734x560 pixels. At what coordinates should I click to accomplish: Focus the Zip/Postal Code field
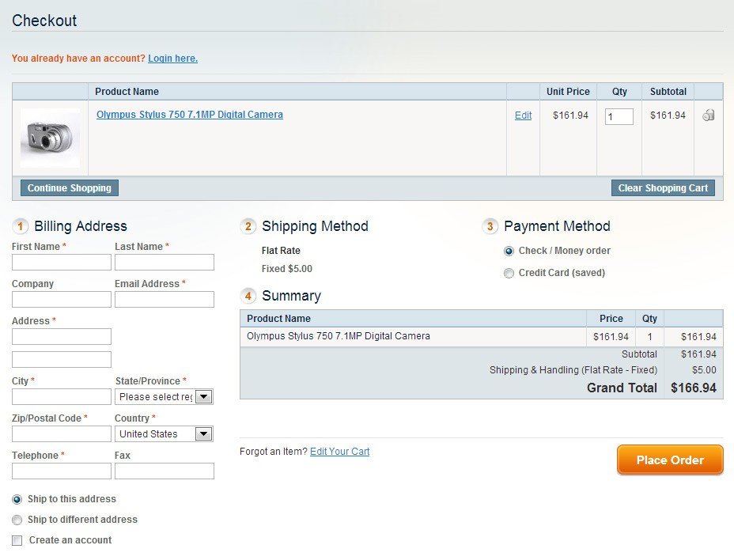click(x=62, y=433)
